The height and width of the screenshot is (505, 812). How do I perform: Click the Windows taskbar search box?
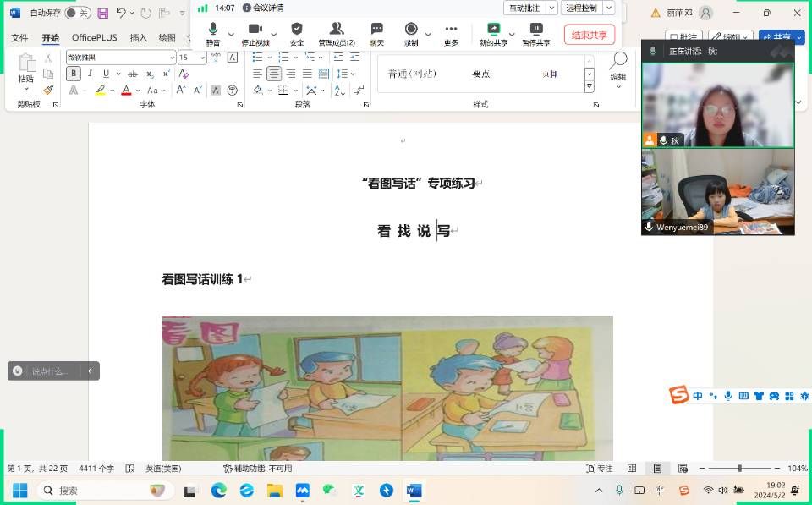[102, 491]
